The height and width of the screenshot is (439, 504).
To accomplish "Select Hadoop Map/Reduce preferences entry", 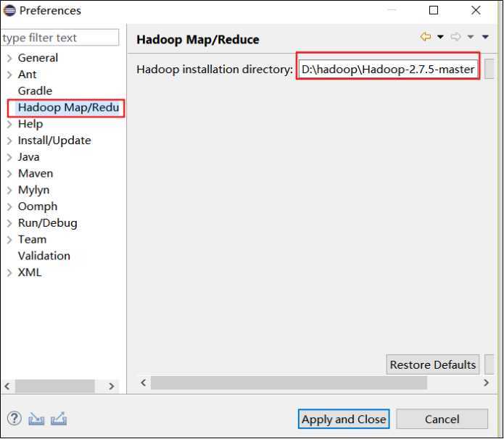I will click(68, 108).
